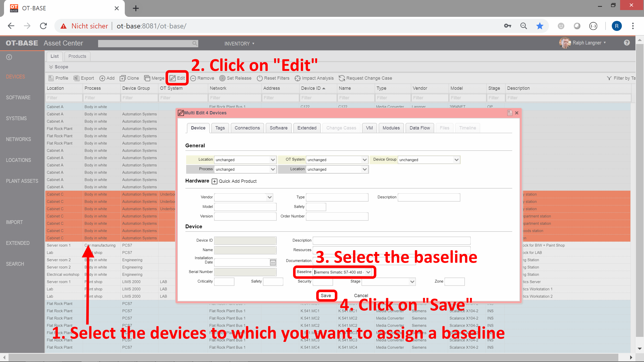Screen dimensions: 644x362
Task: Click the Remove device icon
Action: tap(193, 78)
